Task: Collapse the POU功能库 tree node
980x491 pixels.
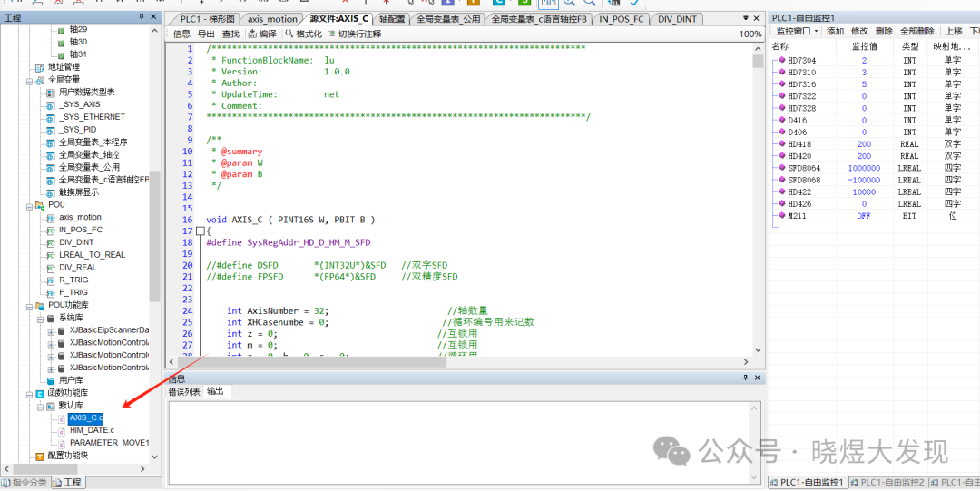Action: click(x=29, y=306)
